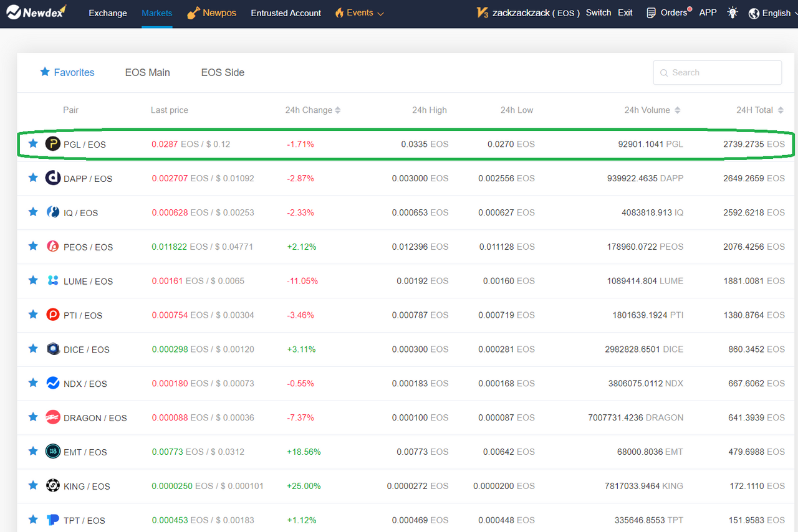This screenshot has height=532, width=798.
Task: Click the EMT 24h change +18.56%
Action: pyautogui.click(x=304, y=452)
